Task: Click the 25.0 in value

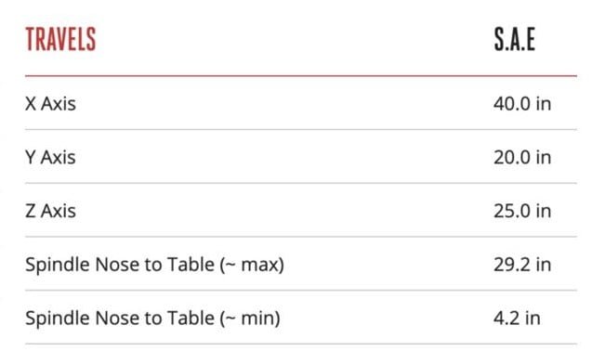Action: (x=522, y=211)
